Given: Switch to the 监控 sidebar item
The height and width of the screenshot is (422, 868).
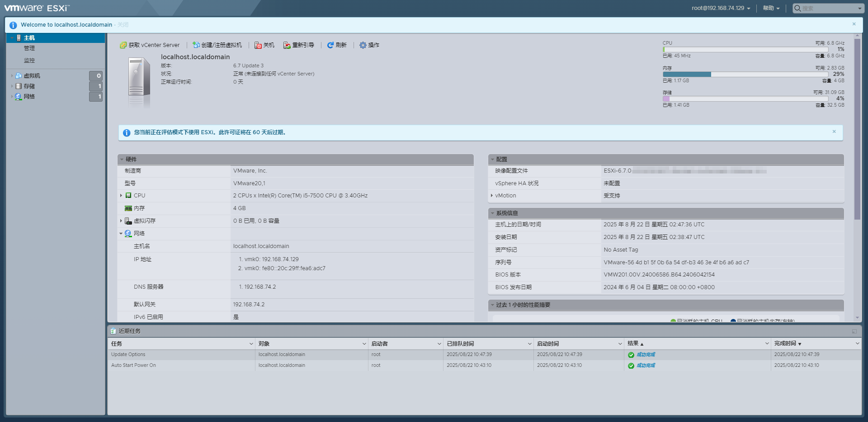Looking at the screenshot, I should 29,60.
